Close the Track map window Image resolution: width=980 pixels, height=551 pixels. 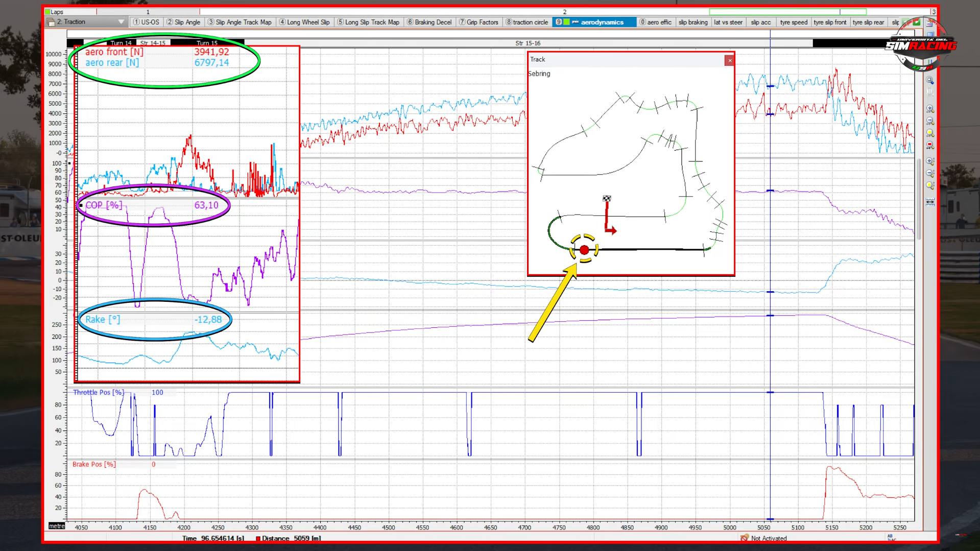click(x=729, y=60)
